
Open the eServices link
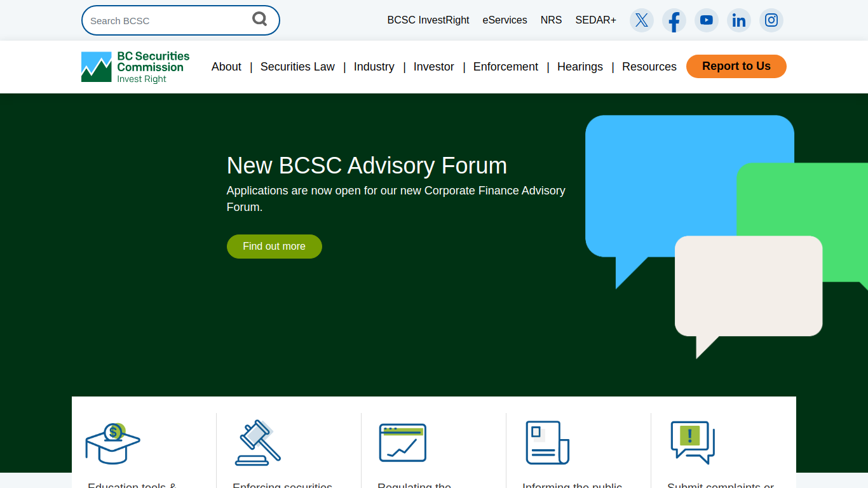[505, 20]
